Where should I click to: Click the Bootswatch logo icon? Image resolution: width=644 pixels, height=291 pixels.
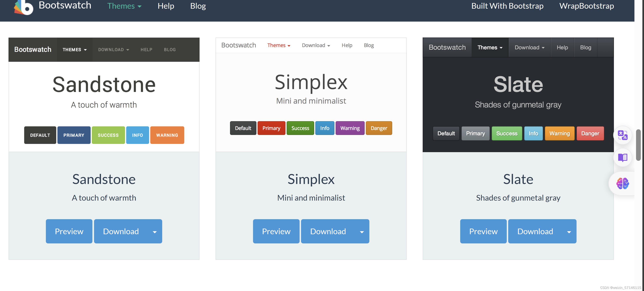(24, 7)
